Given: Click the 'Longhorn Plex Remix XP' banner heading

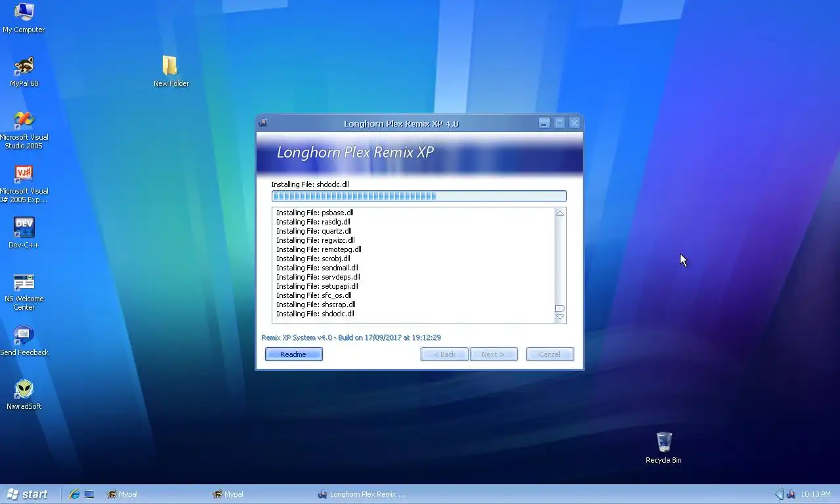Looking at the screenshot, I should (x=355, y=152).
